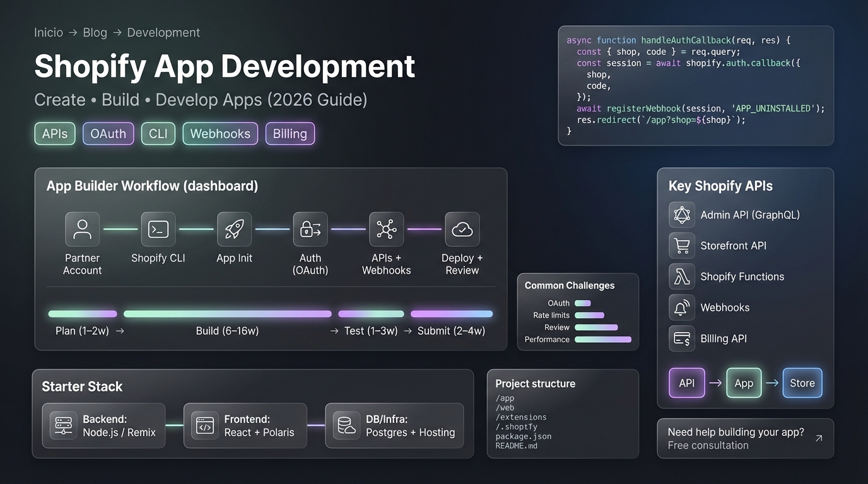Open the Webhooks bell icon
Viewport: 868px width, 484px height.
tap(681, 308)
